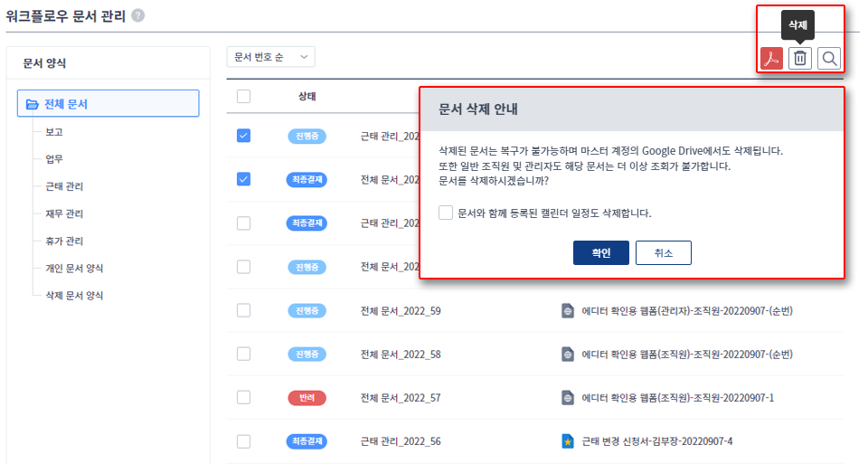868x464 pixels.
Task: Select 전체 문서 in document tree
Action: (x=108, y=103)
